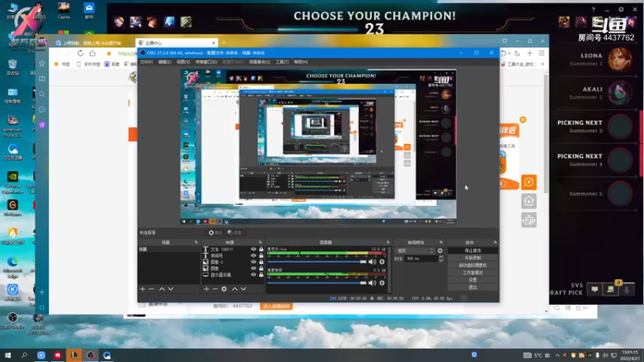Enable 工作室模式 studio mode
The width and height of the screenshot is (644, 362).
tap(473, 273)
